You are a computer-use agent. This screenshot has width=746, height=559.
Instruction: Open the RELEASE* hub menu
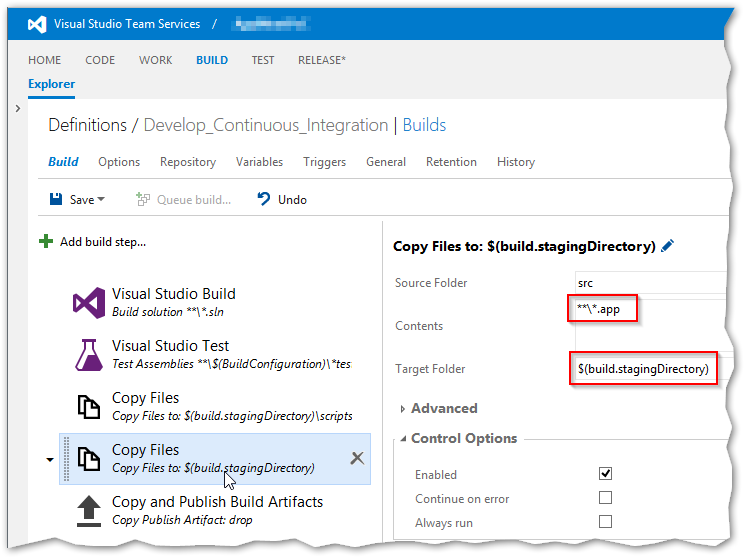click(x=322, y=60)
